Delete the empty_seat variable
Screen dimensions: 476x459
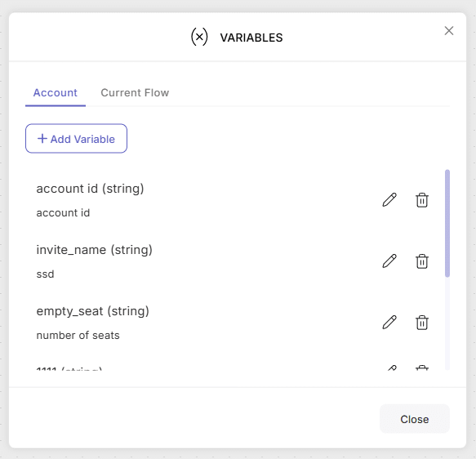[421, 323]
